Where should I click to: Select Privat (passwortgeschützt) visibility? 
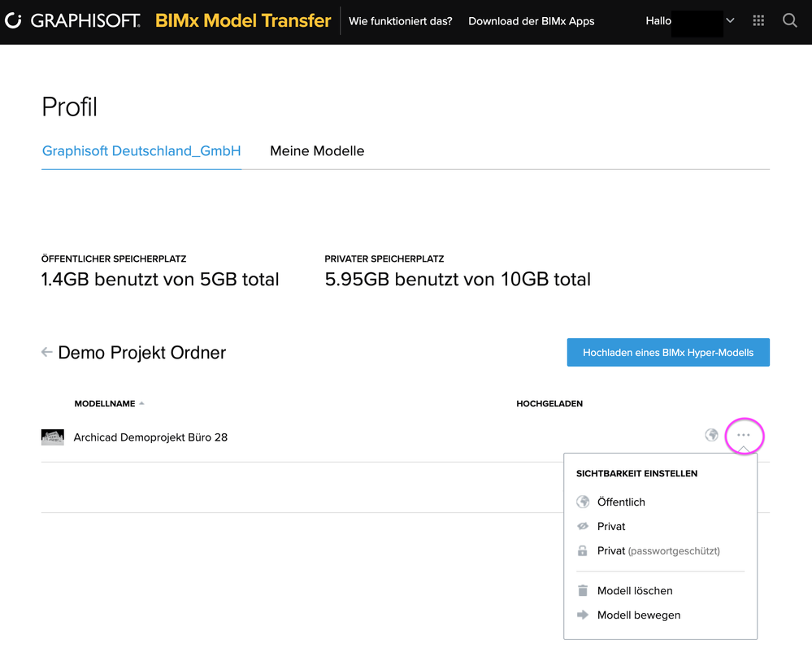pos(658,551)
